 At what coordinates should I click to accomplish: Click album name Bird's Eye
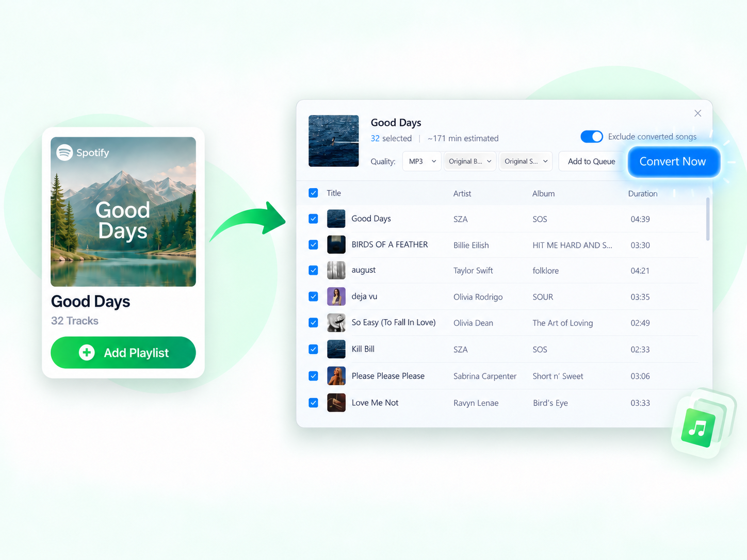550,403
